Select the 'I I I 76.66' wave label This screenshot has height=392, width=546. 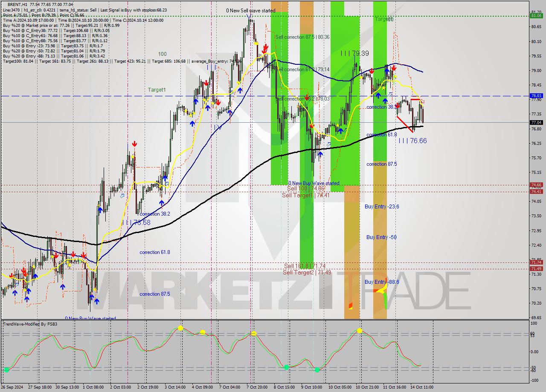pos(412,141)
